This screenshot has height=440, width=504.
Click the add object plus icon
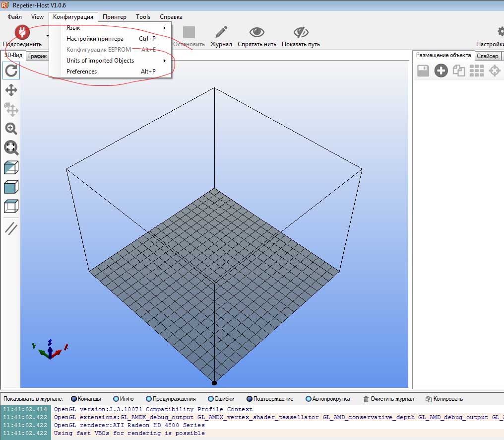click(441, 71)
